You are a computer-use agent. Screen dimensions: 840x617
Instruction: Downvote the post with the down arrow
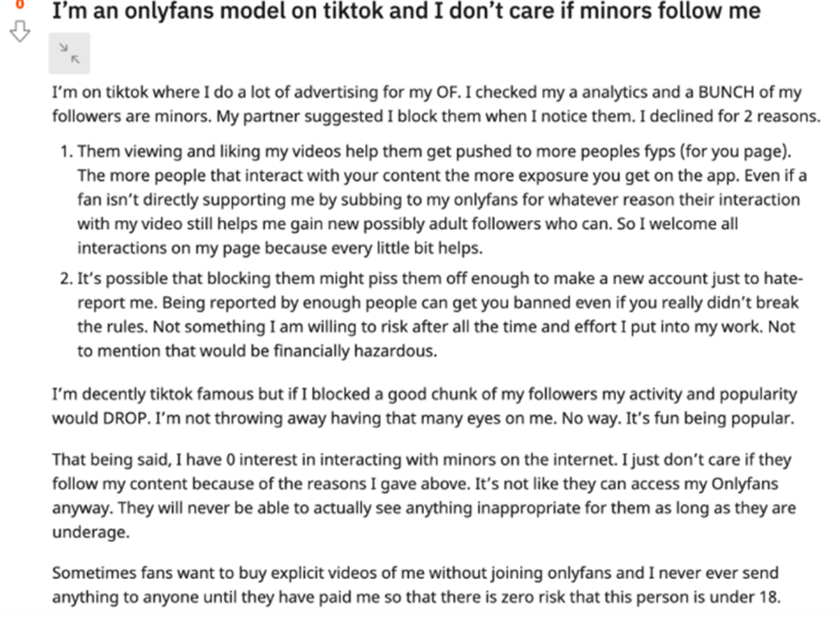[19, 32]
